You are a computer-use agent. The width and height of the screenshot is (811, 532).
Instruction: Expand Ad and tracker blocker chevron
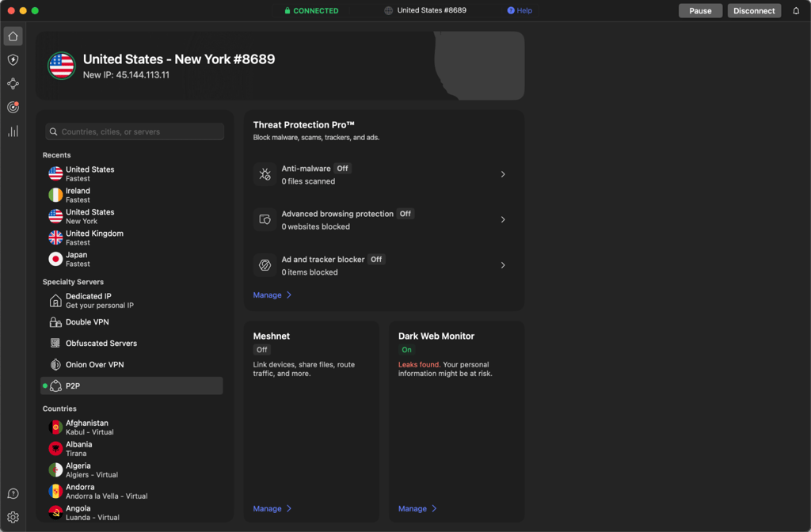(503, 265)
